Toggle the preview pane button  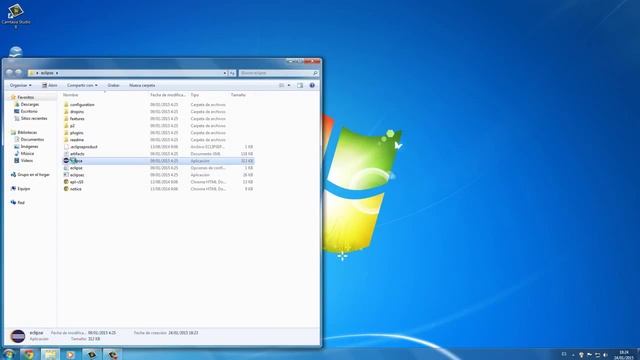tap(300, 85)
